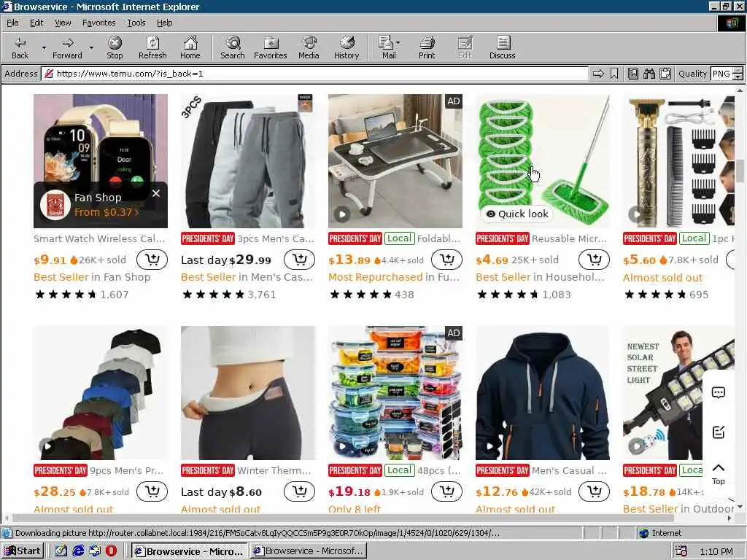The width and height of the screenshot is (747, 560).
Task: Focus the Address bar URL field
Action: pyautogui.click(x=315, y=74)
